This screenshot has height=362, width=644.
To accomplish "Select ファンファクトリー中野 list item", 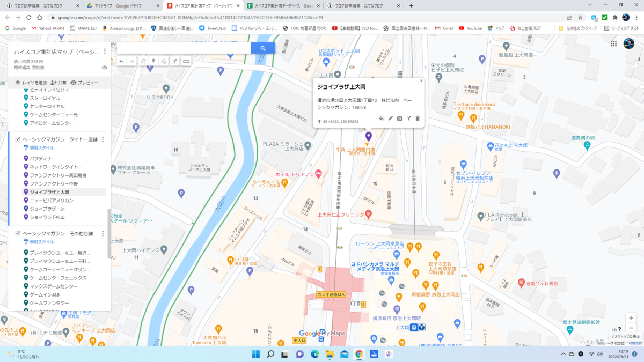I will click(x=54, y=183).
